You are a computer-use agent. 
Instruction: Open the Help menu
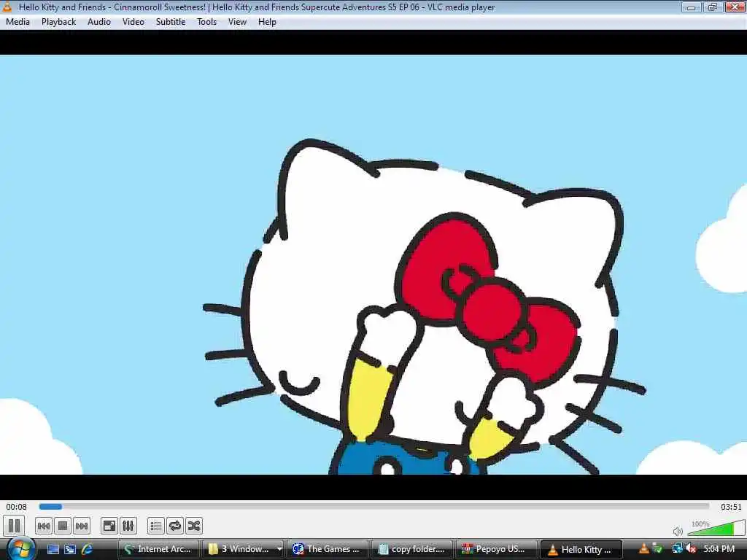[267, 22]
